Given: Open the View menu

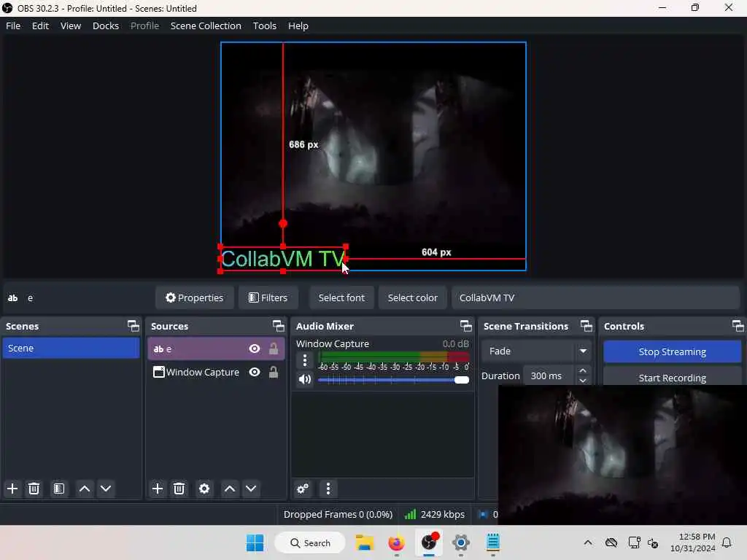Looking at the screenshot, I should [71, 26].
